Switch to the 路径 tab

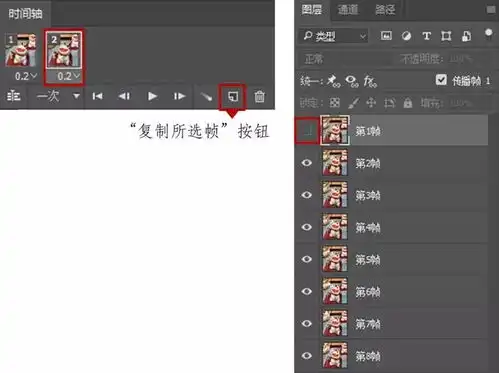[385, 10]
